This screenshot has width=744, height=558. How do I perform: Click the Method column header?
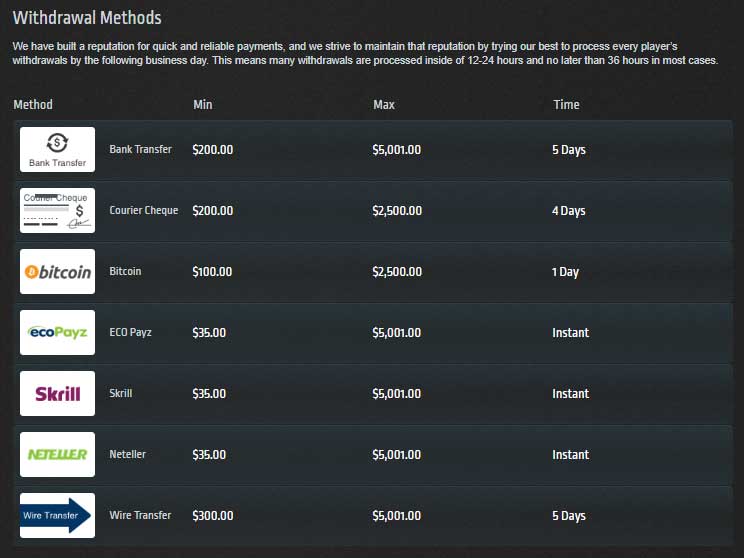pos(33,104)
